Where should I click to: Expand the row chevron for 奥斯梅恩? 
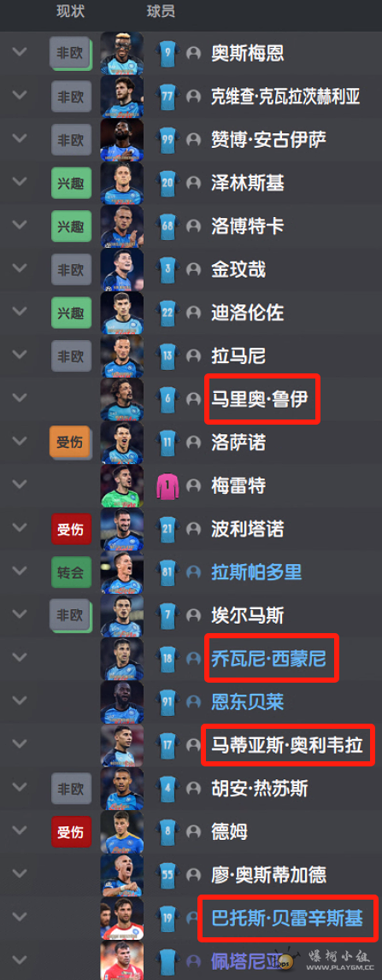[x=20, y=52]
